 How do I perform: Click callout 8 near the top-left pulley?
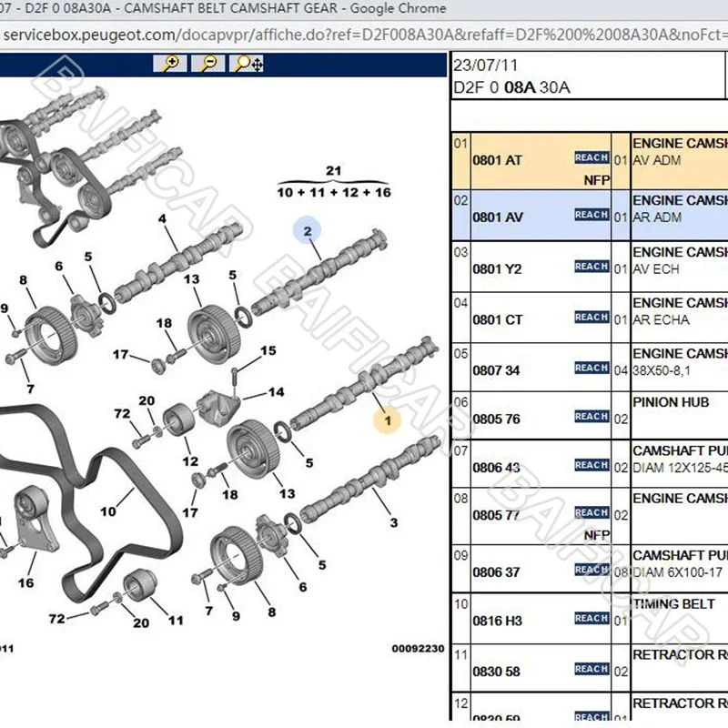click(24, 280)
